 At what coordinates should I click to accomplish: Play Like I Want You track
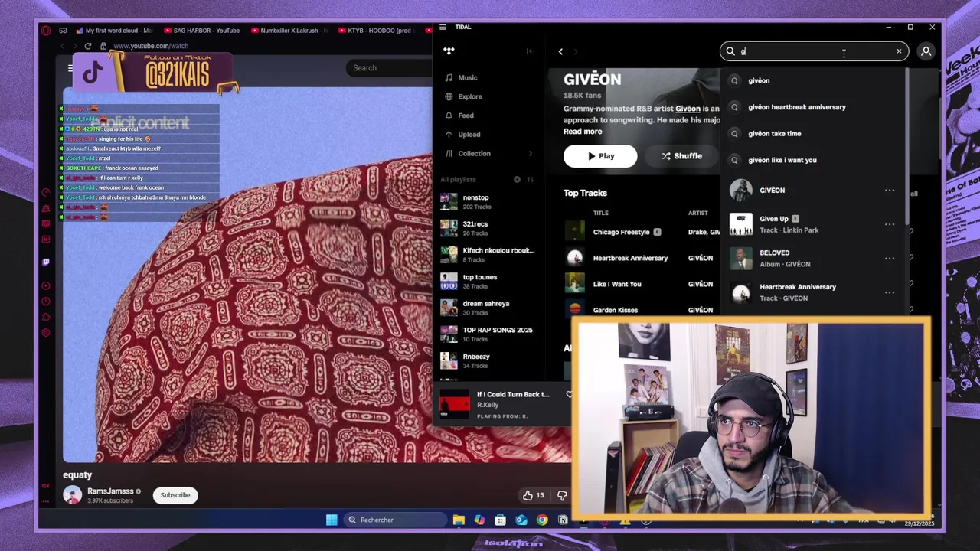pyautogui.click(x=617, y=284)
